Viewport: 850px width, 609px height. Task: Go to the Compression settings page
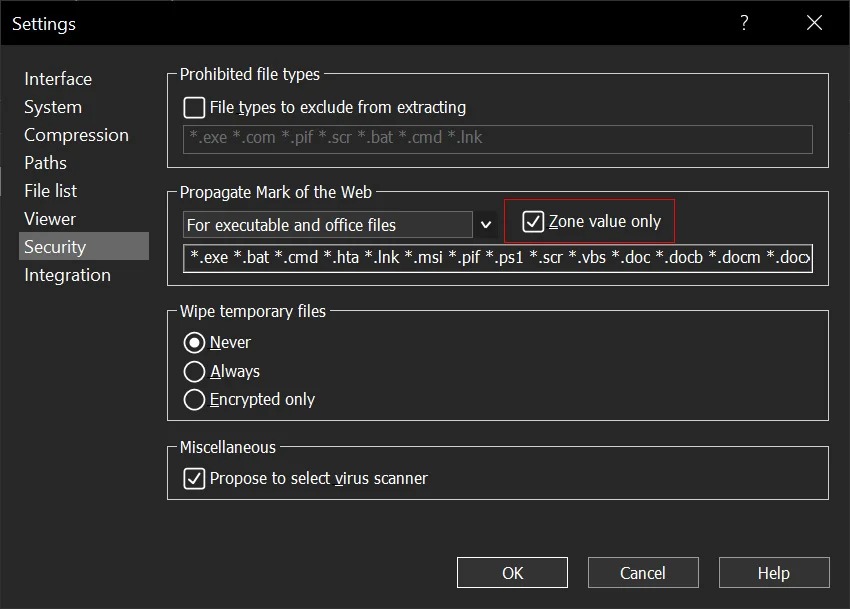coord(76,135)
